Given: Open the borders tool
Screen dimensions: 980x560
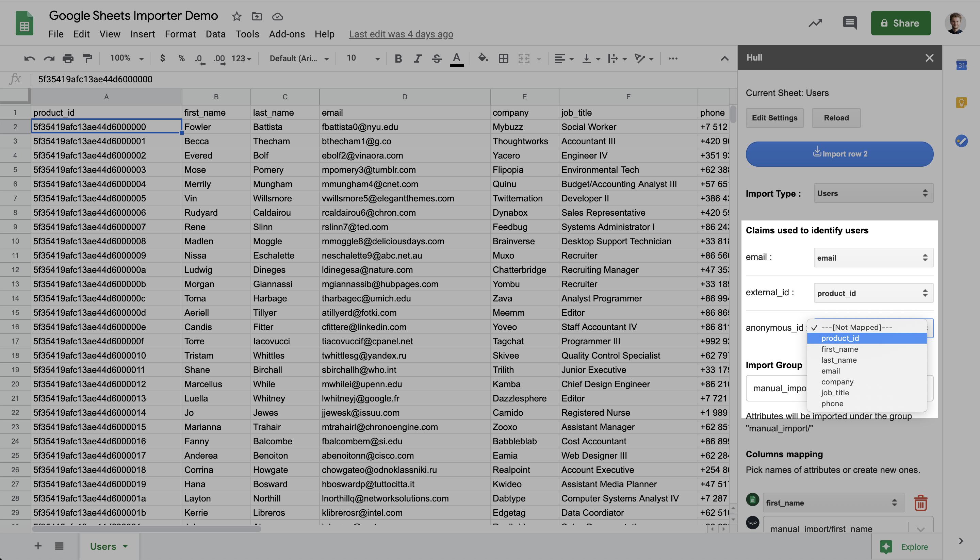Looking at the screenshot, I should [503, 59].
